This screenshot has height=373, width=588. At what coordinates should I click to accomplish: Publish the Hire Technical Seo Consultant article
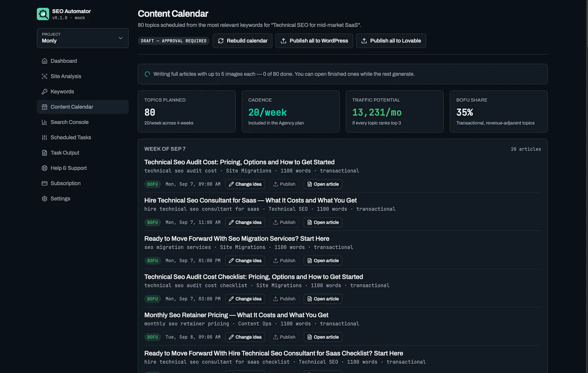point(284,222)
